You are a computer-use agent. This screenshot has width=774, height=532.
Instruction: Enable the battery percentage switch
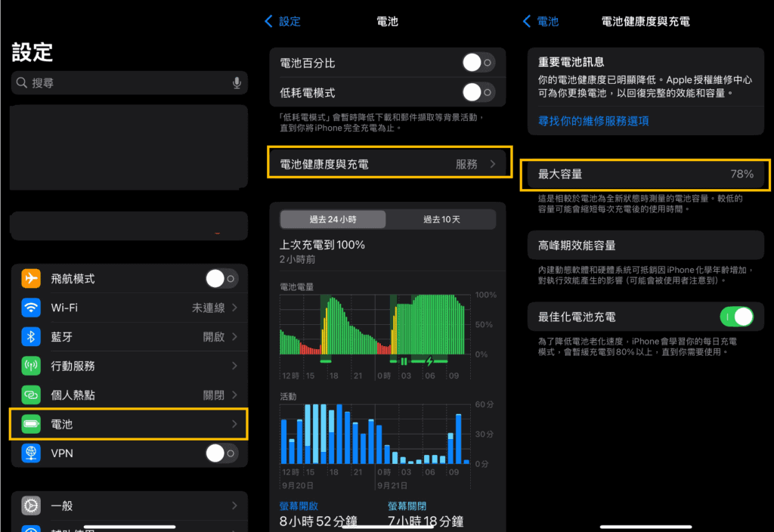478,63
